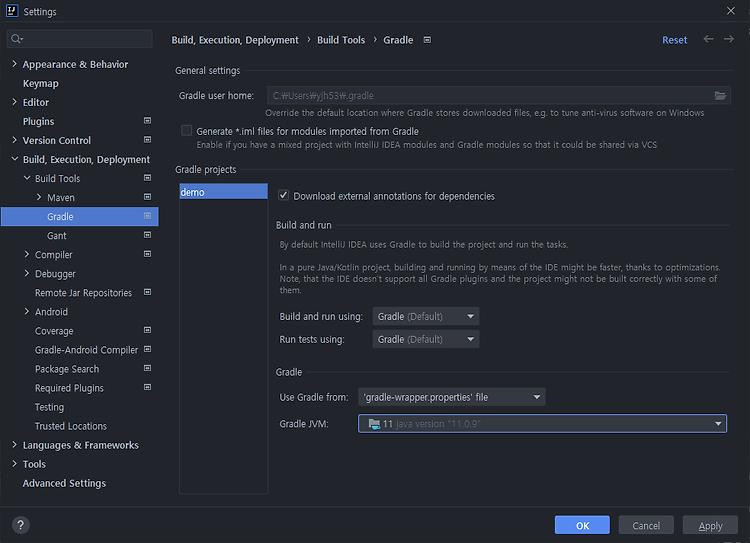
Task: Click the Reset link
Action: click(x=674, y=40)
